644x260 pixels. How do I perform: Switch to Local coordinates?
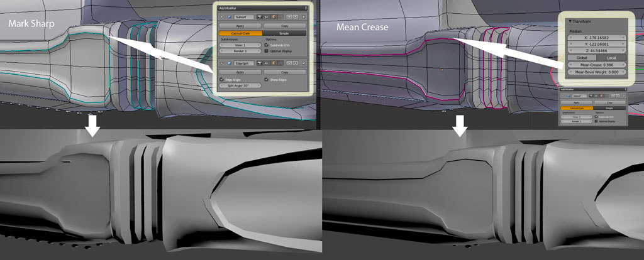pyautogui.click(x=611, y=58)
